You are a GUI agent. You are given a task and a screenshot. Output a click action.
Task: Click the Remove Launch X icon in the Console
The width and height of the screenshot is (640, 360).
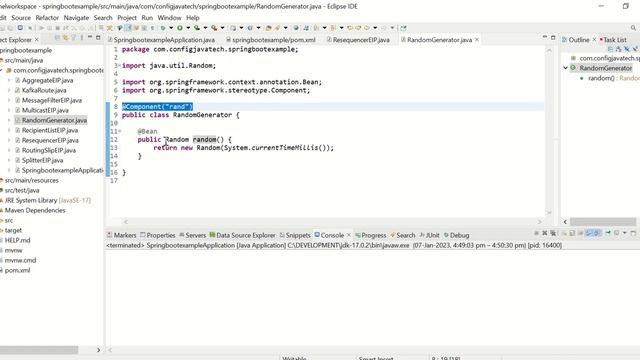tap(544, 233)
